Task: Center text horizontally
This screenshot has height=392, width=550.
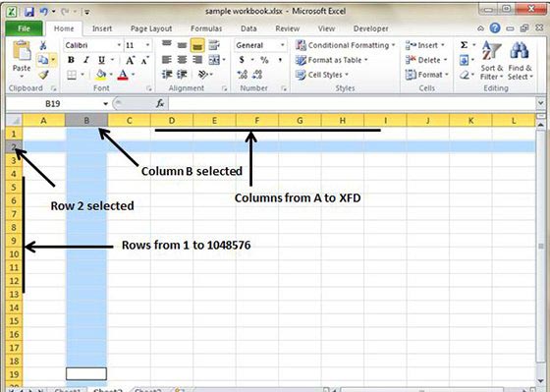Action: (182, 60)
